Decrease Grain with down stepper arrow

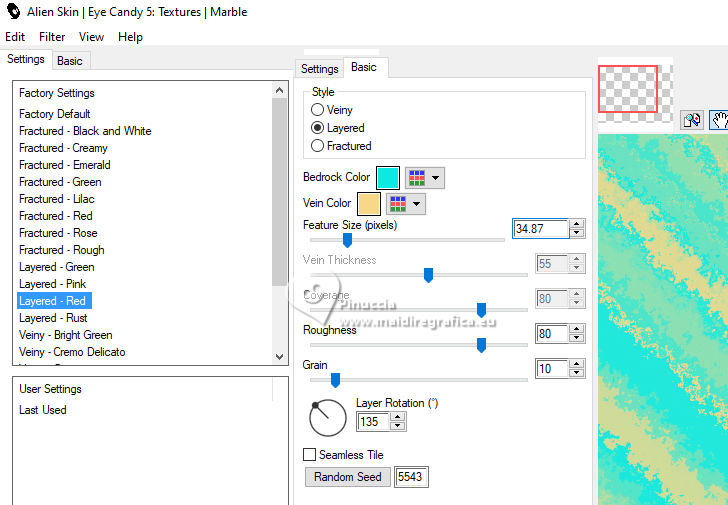pyautogui.click(x=577, y=373)
